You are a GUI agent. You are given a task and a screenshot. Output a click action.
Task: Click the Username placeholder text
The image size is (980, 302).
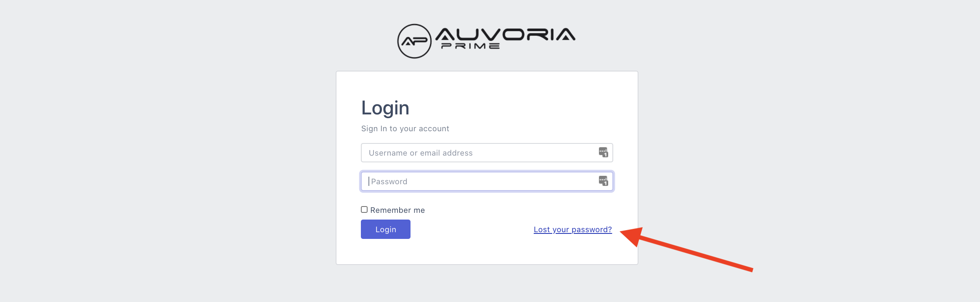421,153
